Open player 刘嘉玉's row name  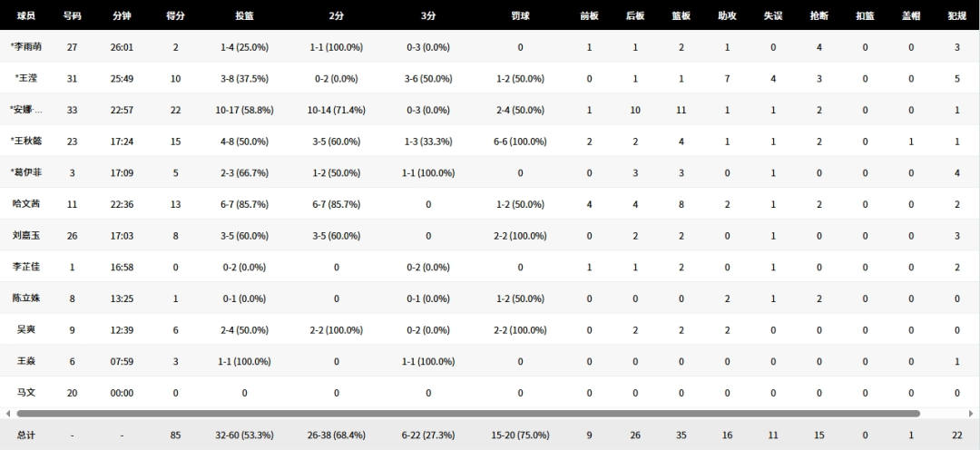point(26,236)
